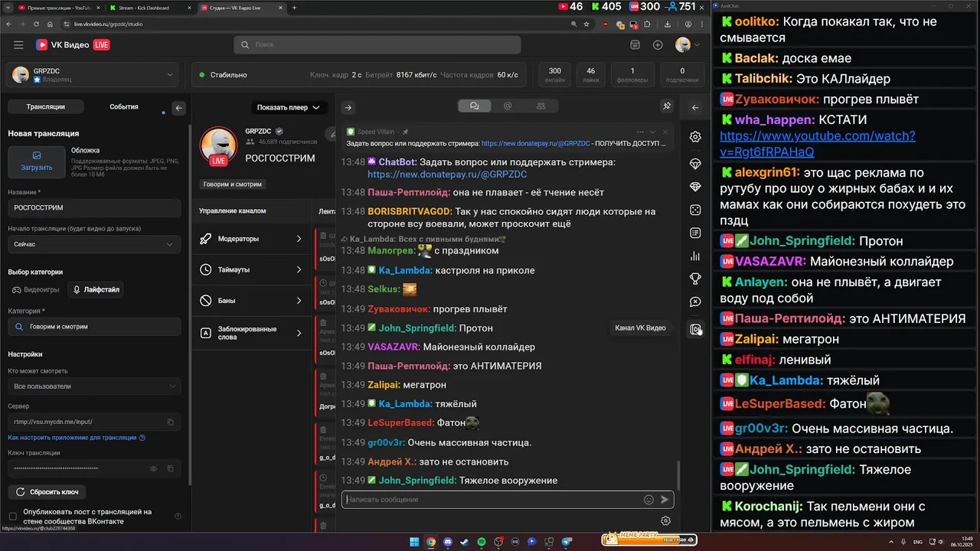Screen dimensions: 980x551
Task: Open a new browser tab with plus
Action: pos(294,8)
